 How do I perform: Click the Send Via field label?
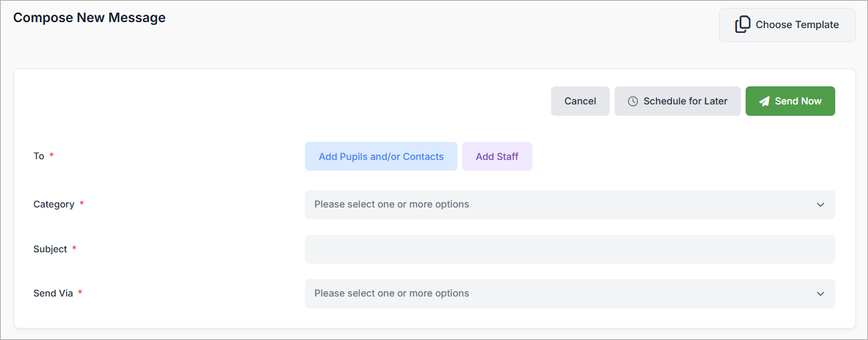pyautogui.click(x=53, y=293)
